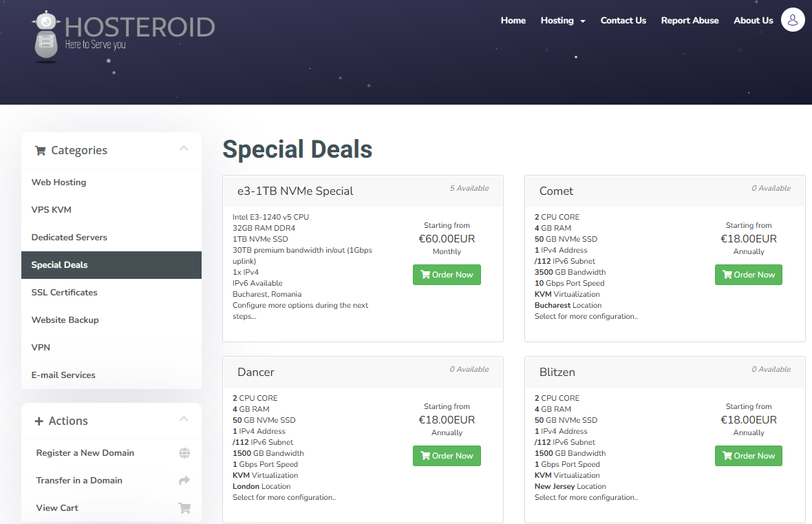Click Comet's €18.00EUR price
The image size is (812, 524).
click(749, 239)
